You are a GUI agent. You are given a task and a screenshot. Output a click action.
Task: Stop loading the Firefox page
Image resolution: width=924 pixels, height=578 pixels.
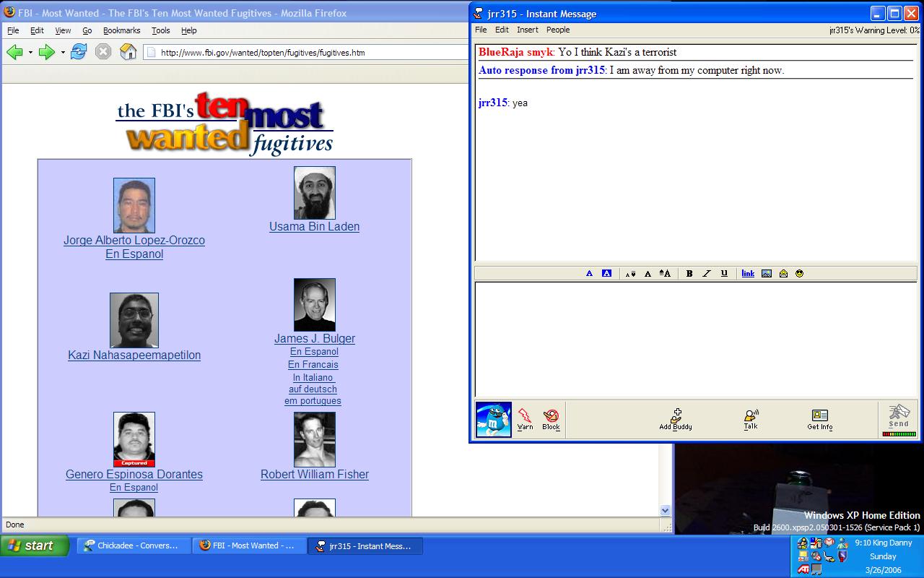103,52
